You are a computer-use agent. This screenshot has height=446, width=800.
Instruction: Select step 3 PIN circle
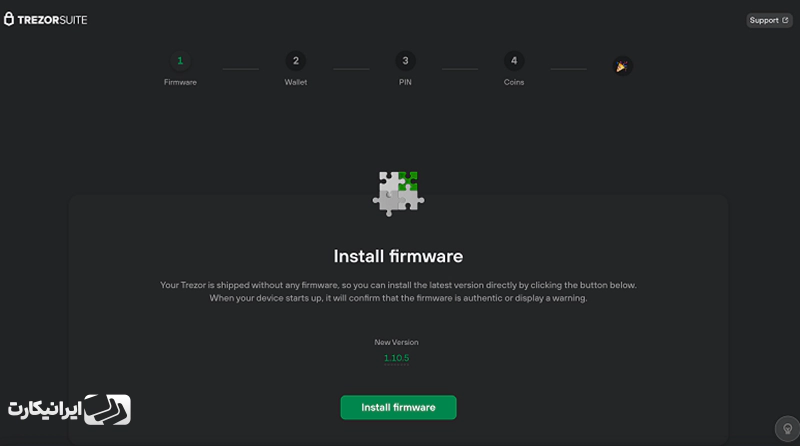[405, 61]
